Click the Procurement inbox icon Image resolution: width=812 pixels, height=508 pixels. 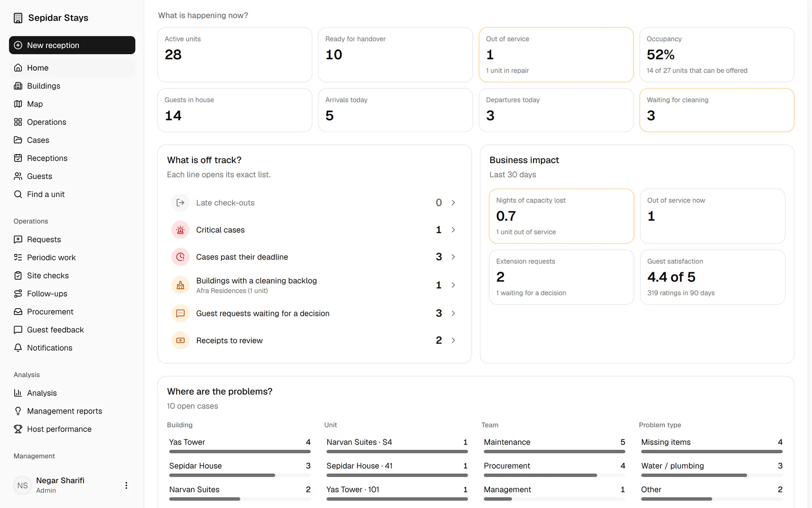click(18, 312)
